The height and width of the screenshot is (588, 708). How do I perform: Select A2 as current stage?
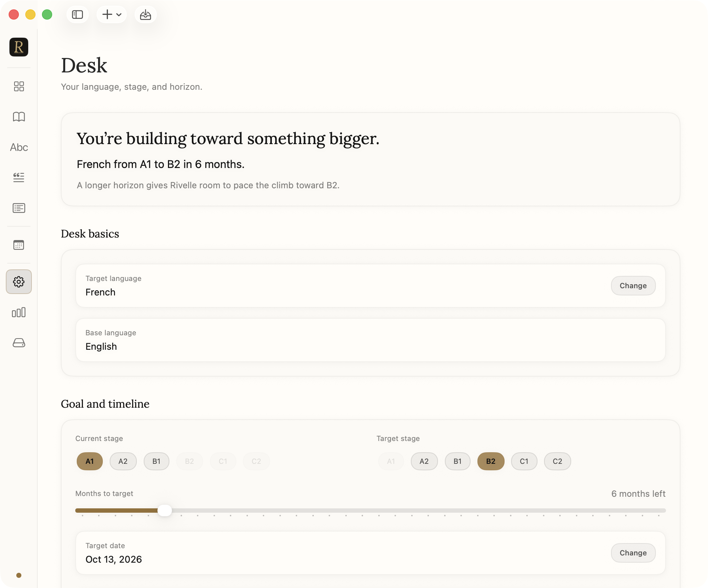123,461
